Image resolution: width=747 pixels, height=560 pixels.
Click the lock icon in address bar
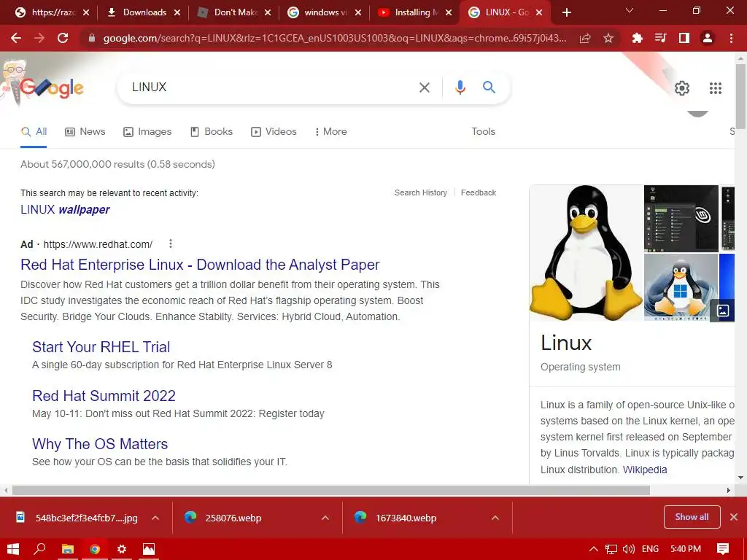pyautogui.click(x=92, y=38)
